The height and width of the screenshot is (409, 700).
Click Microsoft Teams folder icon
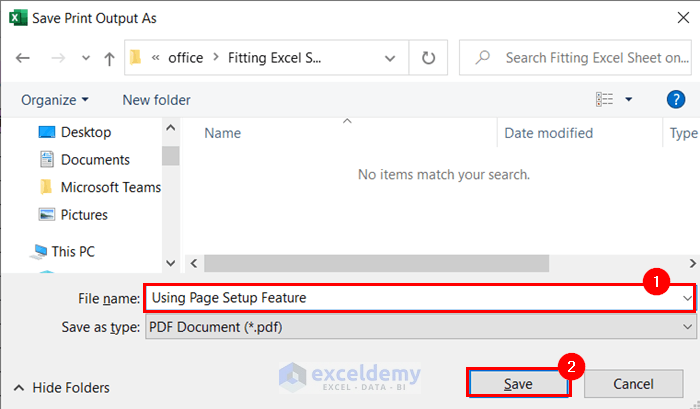click(x=46, y=187)
